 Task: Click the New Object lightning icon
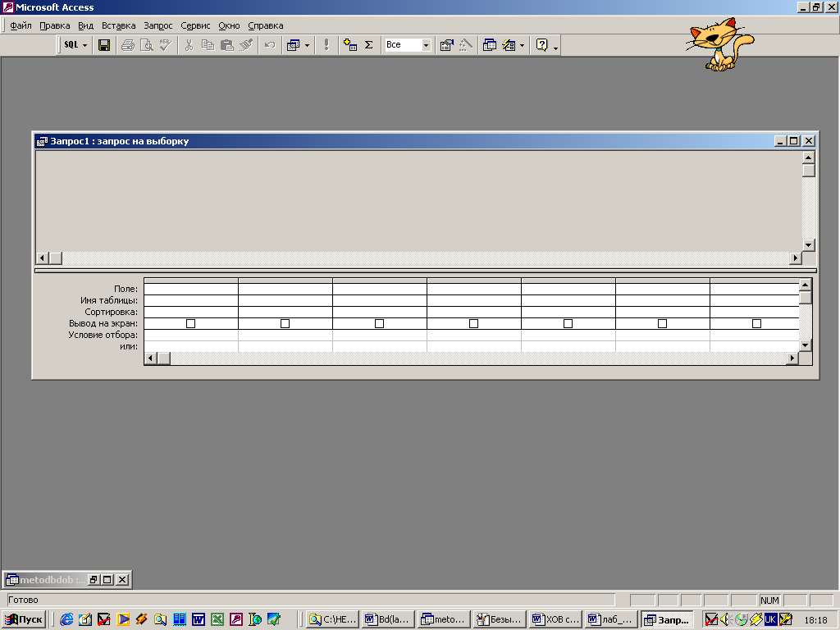click(x=509, y=45)
